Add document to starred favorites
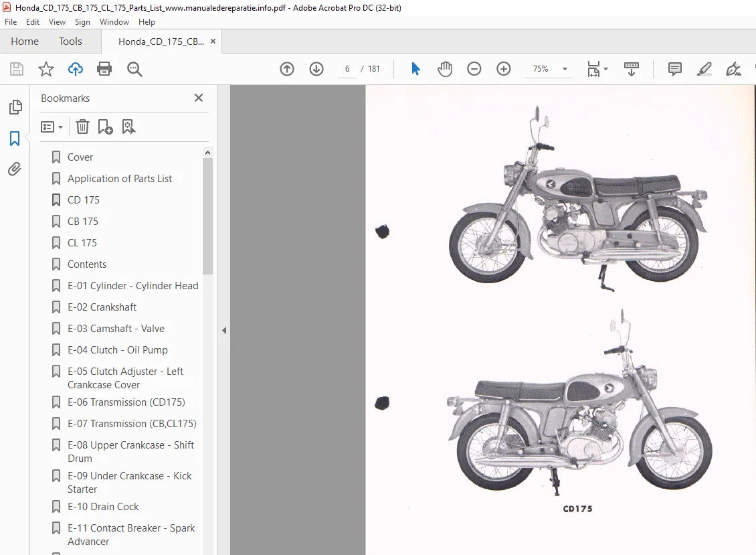The image size is (756, 555). pyautogui.click(x=45, y=69)
